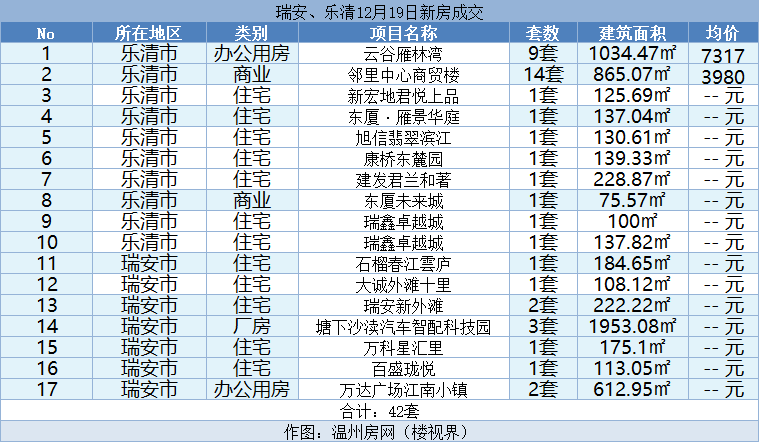Click the area value 100㎡

click(x=632, y=221)
